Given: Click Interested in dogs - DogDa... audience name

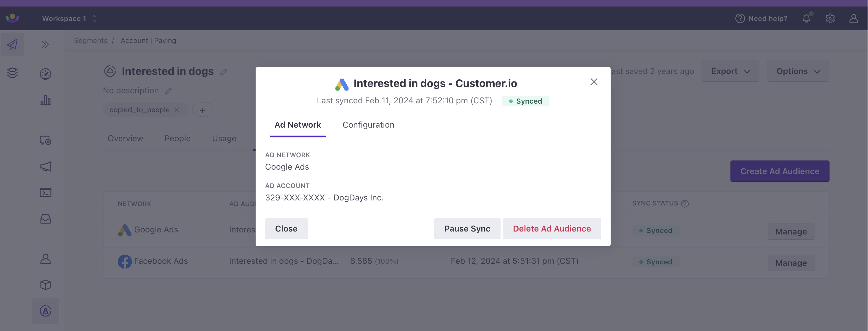Looking at the screenshot, I should pos(284,261).
